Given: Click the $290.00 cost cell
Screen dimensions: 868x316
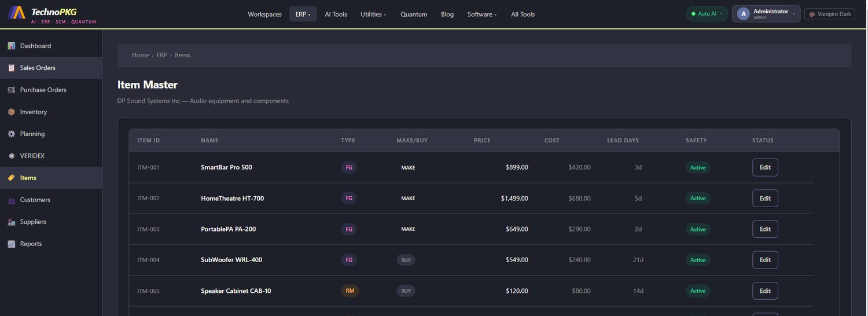Looking at the screenshot, I should click(579, 229).
